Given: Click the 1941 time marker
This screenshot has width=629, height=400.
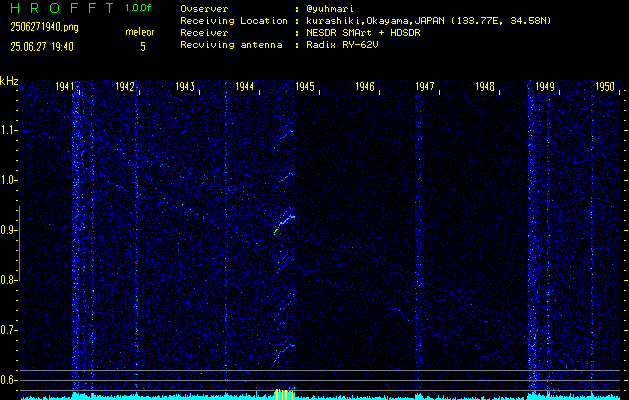Looking at the screenshot, I should (65, 87).
